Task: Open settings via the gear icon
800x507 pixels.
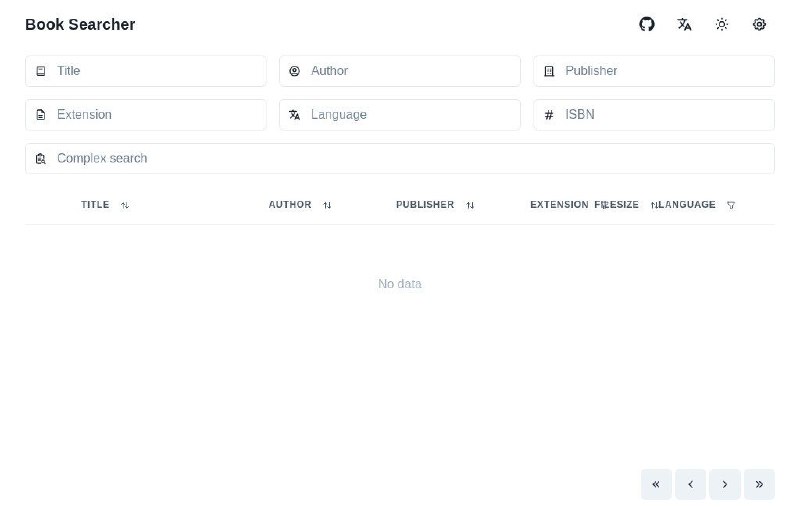Action: point(759,24)
